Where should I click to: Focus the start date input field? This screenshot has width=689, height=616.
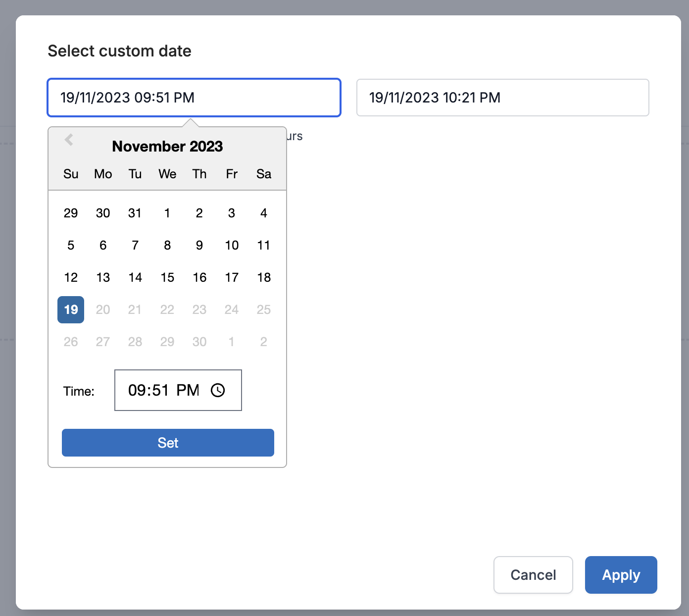tap(194, 98)
